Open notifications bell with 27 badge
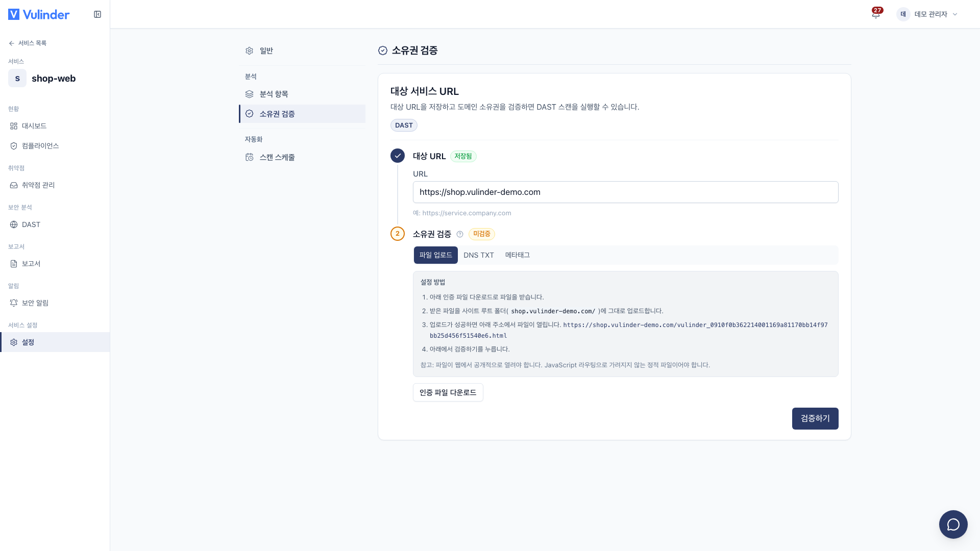Viewport: 980px width, 551px height. coord(876,14)
